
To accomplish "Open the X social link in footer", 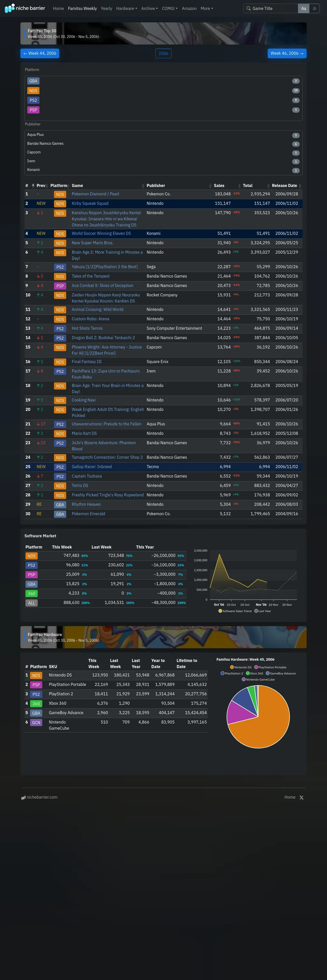I will [302, 797].
